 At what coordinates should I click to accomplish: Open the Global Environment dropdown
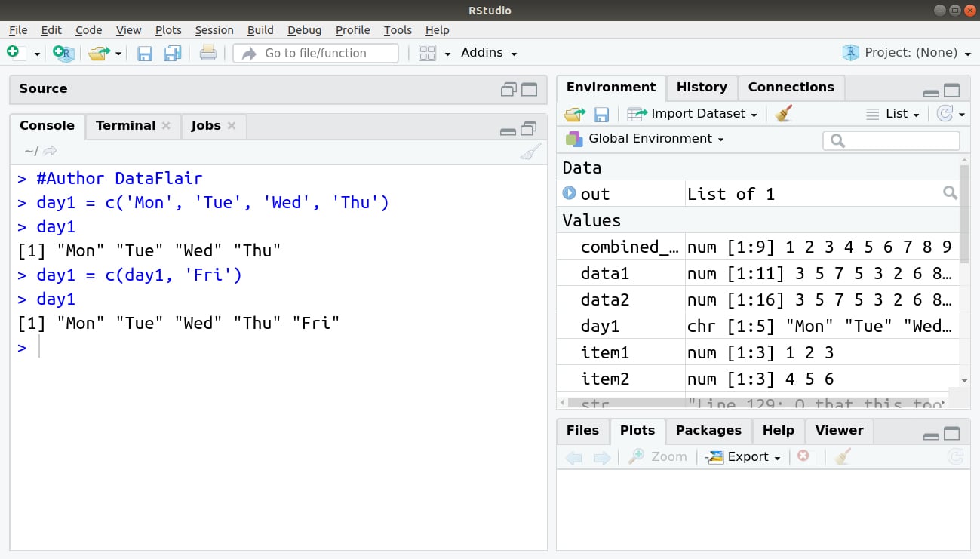click(645, 139)
